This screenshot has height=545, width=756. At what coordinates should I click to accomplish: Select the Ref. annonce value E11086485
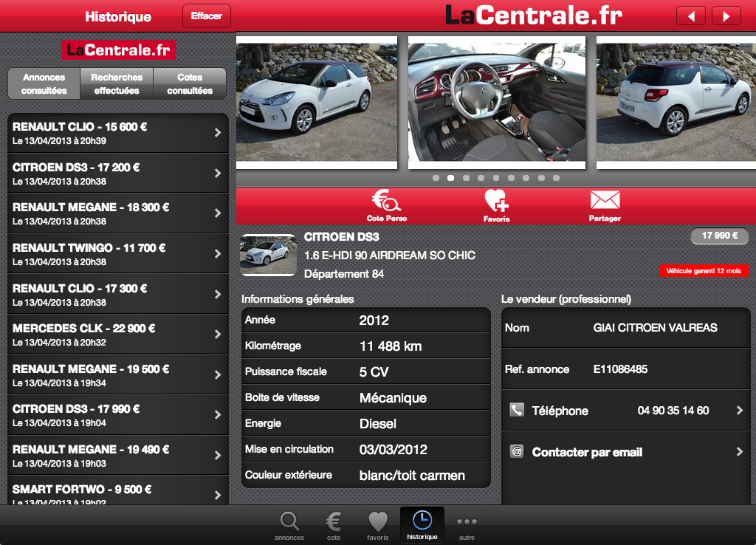click(620, 369)
